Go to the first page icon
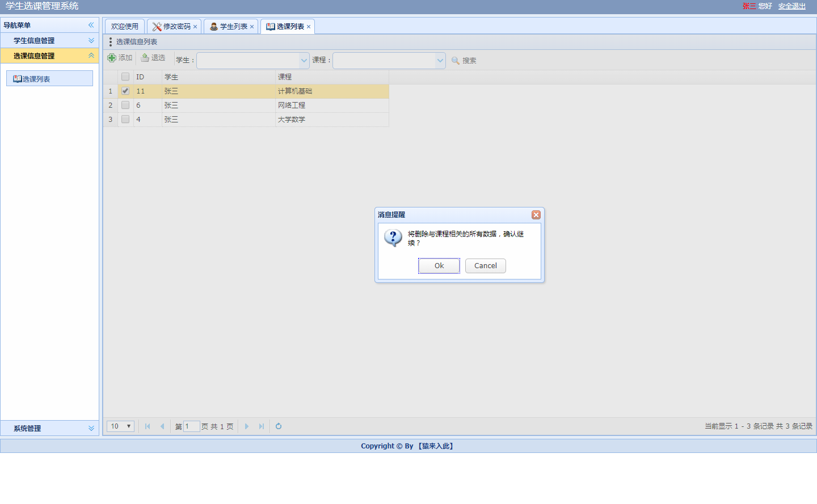Viewport: 817px width, 504px height. pyautogui.click(x=148, y=426)
